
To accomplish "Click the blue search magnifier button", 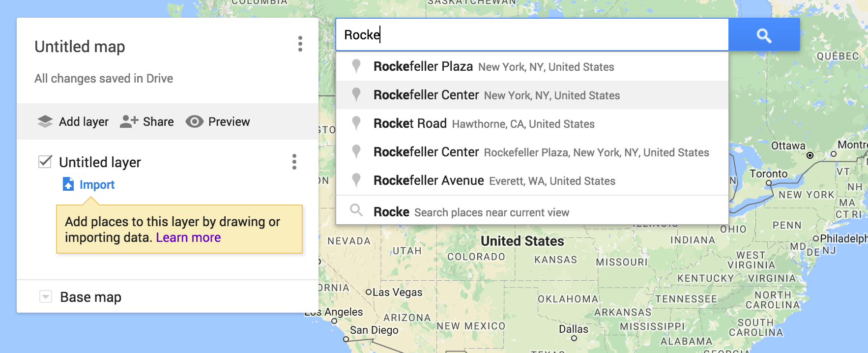I will pyautogui.click(x=764, y=35).
